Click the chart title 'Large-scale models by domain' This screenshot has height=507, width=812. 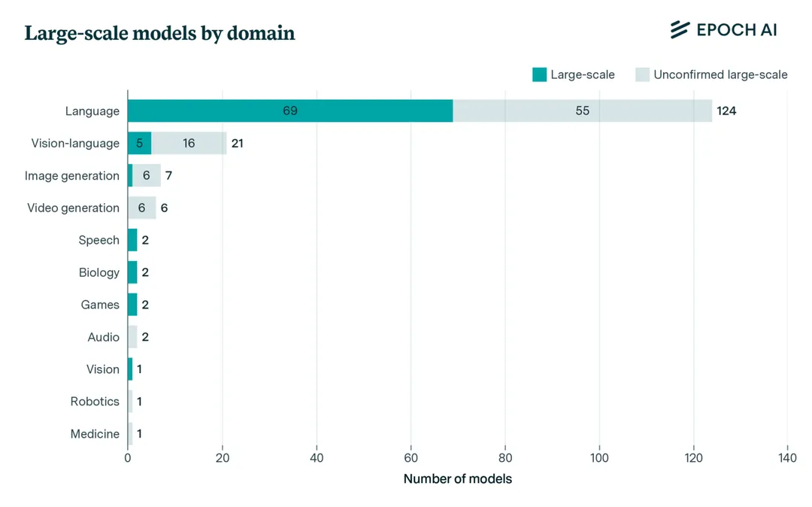coord(159,33)
